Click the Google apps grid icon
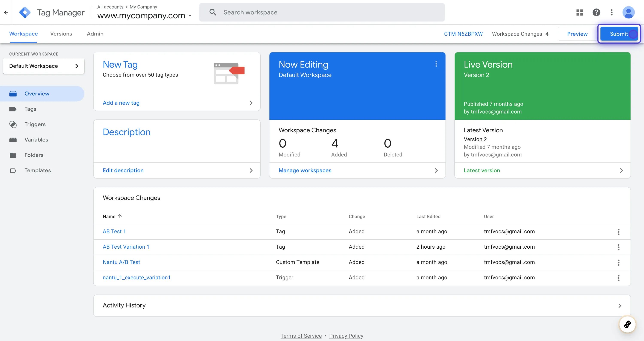The image size is (644, 341). pyautogui.click(x=579, y=12)
